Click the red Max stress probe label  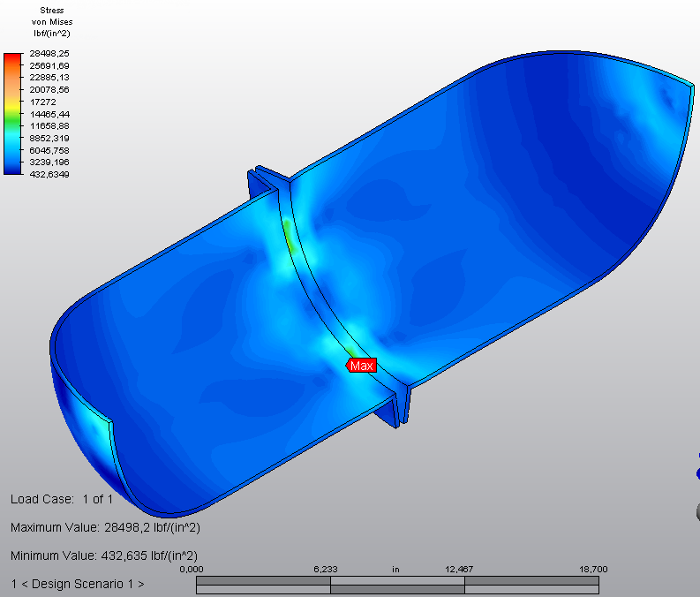361,366
